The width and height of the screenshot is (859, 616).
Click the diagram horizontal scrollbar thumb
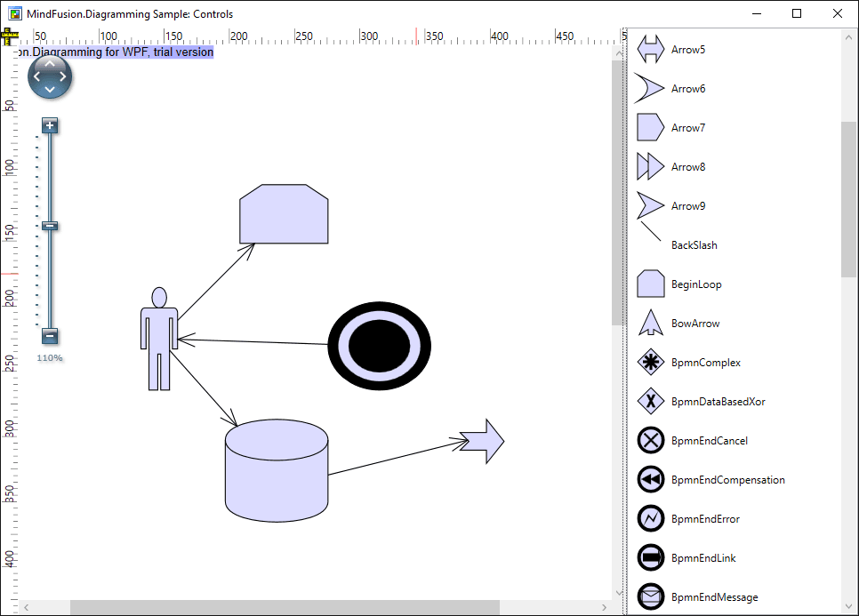285,607
